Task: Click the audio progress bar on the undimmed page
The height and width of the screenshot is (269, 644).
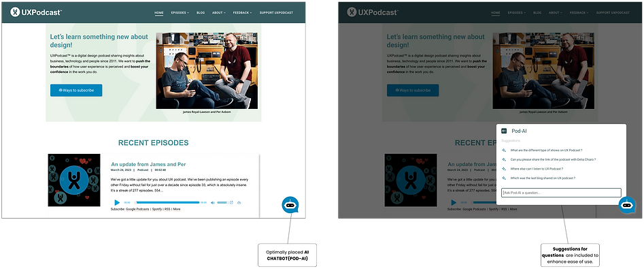Action: pyautogui.click(x=167, y=202)
